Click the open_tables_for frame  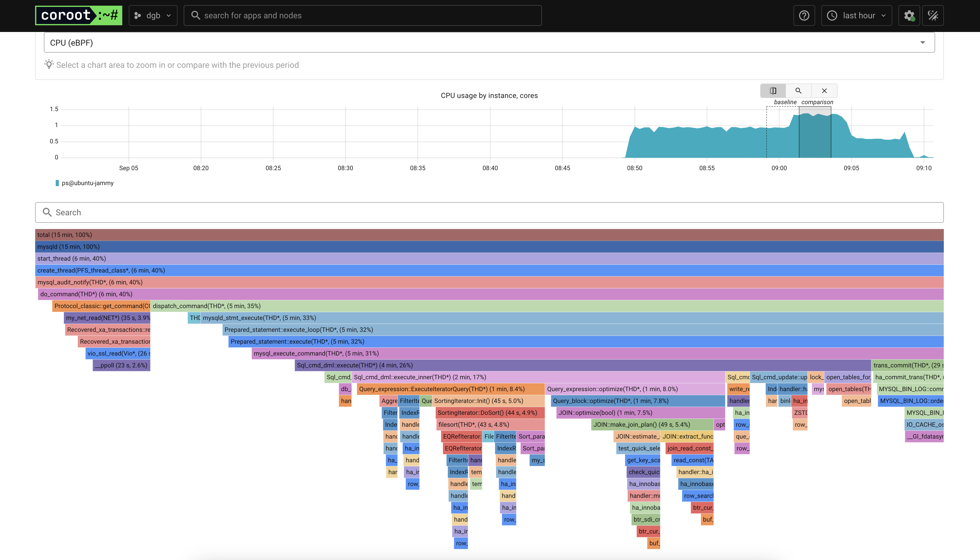848,377
